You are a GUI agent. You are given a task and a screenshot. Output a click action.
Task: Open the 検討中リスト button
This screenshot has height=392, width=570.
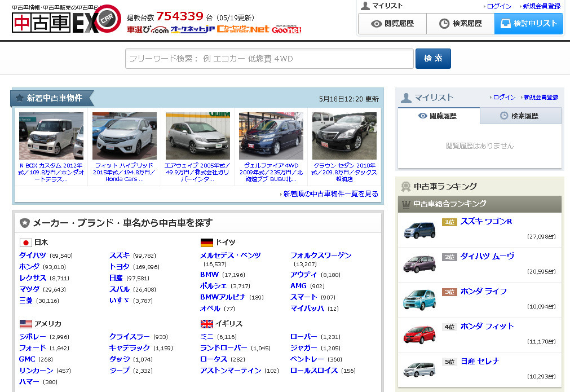pyautogui.click(x=529, y=24)
